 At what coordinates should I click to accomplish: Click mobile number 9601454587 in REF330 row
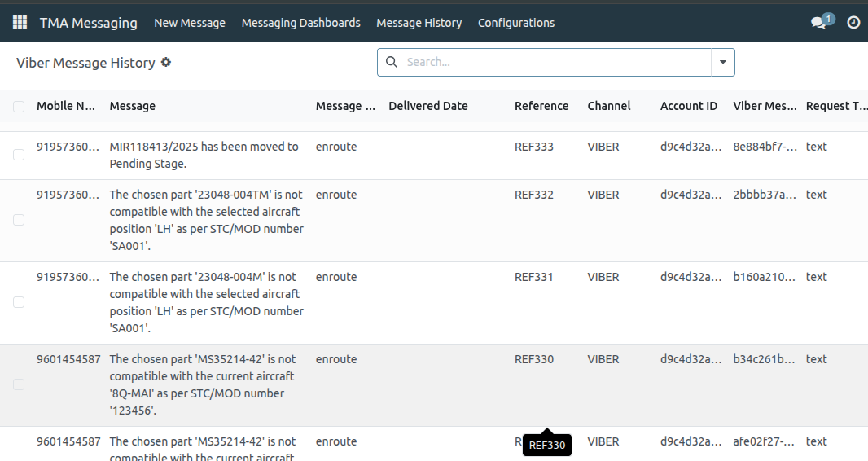68,359
